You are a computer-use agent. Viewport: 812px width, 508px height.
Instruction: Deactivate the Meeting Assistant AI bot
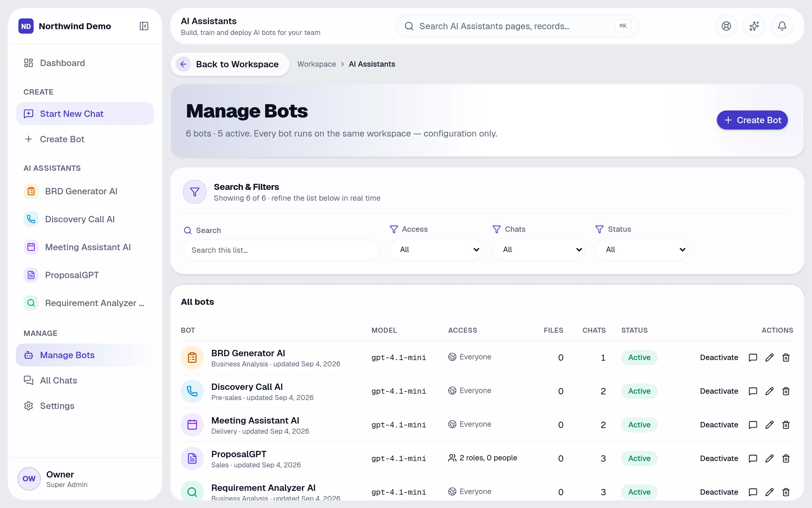pyautogui.click(x=719, y=425)
